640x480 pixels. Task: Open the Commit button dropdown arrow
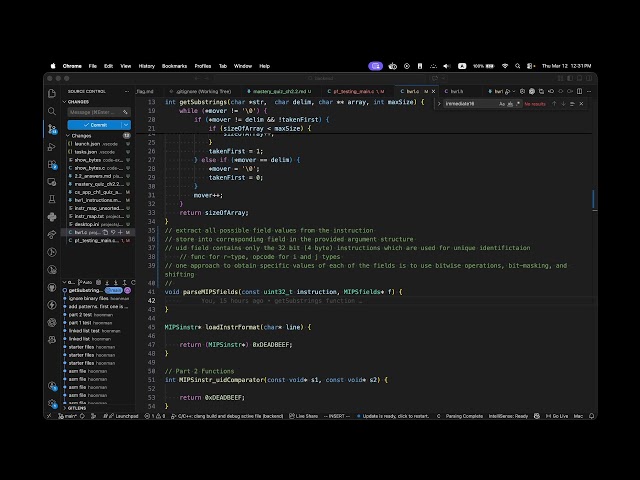coord(126,124)
